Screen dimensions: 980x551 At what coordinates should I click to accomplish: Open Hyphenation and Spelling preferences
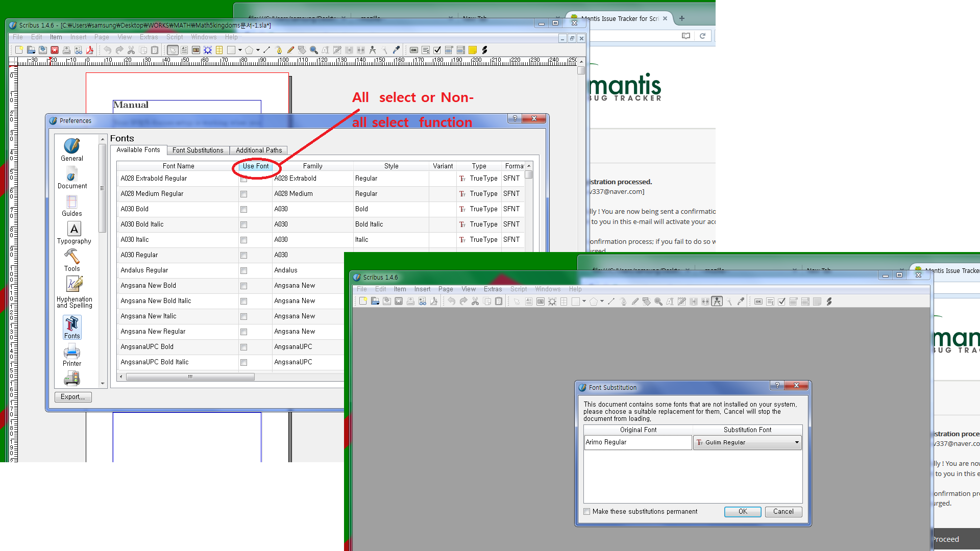point(74,292)
